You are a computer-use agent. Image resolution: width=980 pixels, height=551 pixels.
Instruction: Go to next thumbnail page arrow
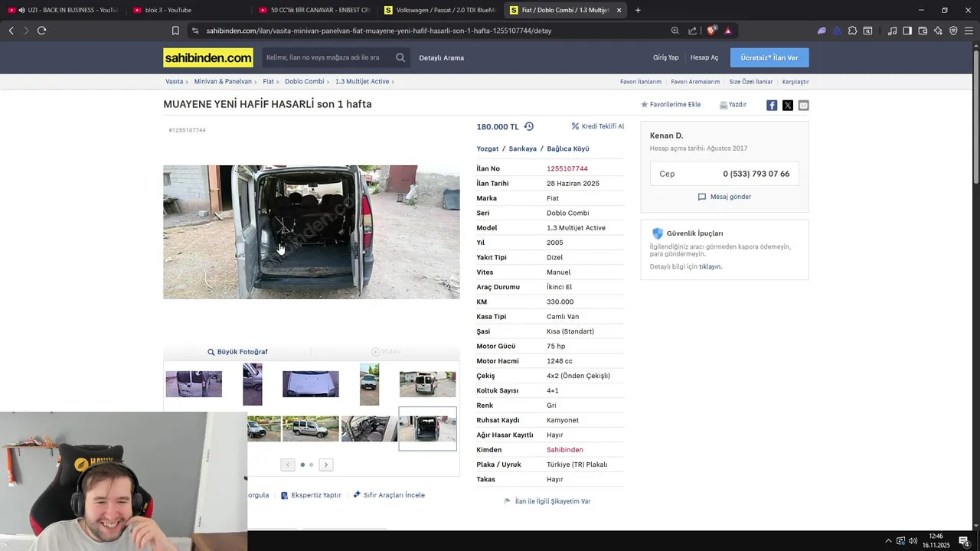(x=326, y=465)
